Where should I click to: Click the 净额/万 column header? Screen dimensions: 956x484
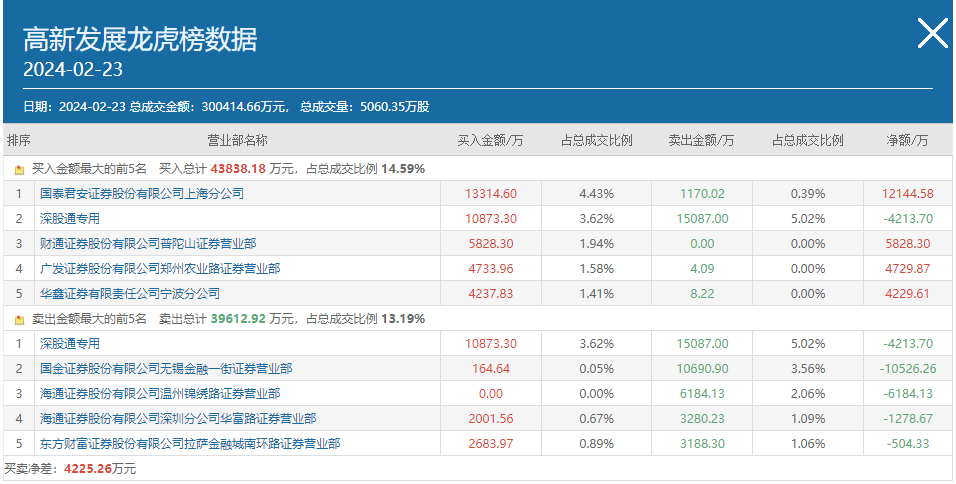(x=908, y=141)
